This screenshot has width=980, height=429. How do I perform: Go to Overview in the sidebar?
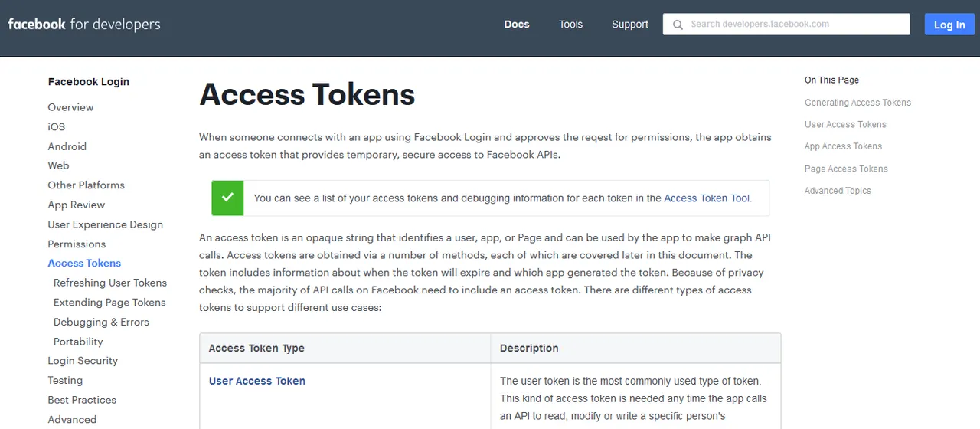click(x=70, y=107)
